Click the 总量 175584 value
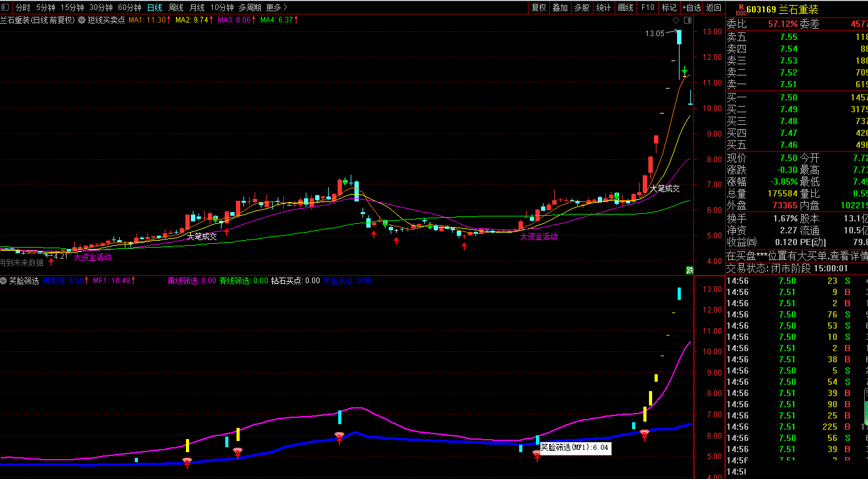Screen dimensions: 868x479 point(783,194)
